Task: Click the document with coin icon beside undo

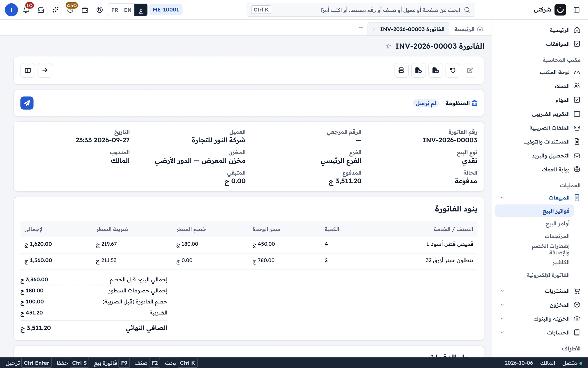Action: (436, 70)
